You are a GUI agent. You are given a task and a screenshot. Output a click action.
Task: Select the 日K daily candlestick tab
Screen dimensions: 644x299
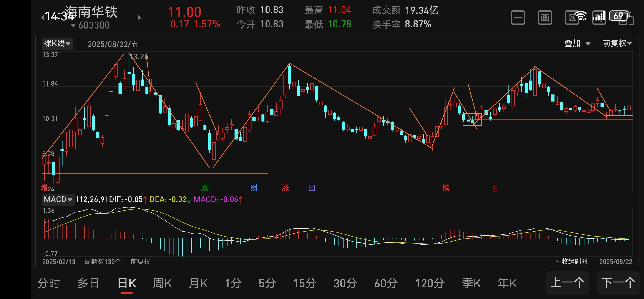click(x=127, y=283)
